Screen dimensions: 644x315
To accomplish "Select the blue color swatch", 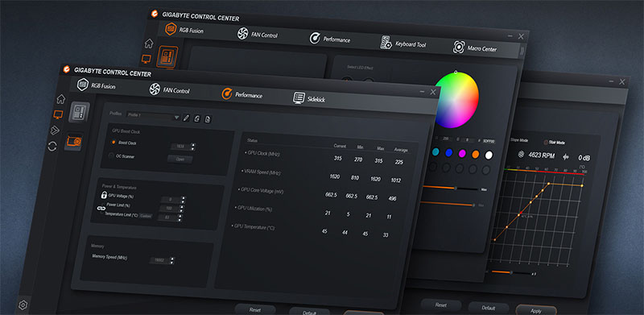I will click(448, 152).
